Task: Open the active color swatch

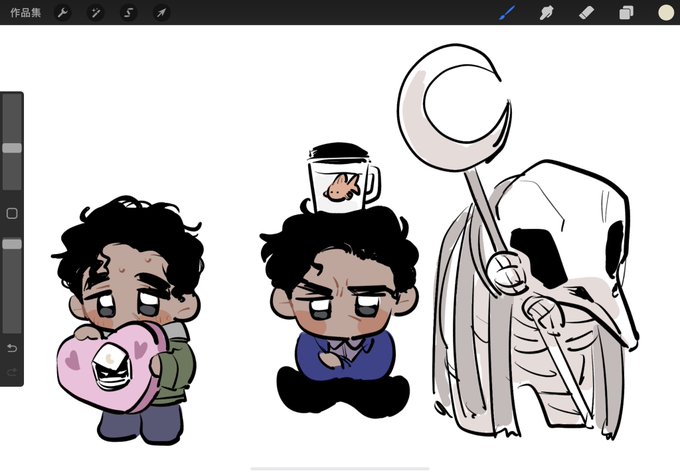Action: [666, 13]
